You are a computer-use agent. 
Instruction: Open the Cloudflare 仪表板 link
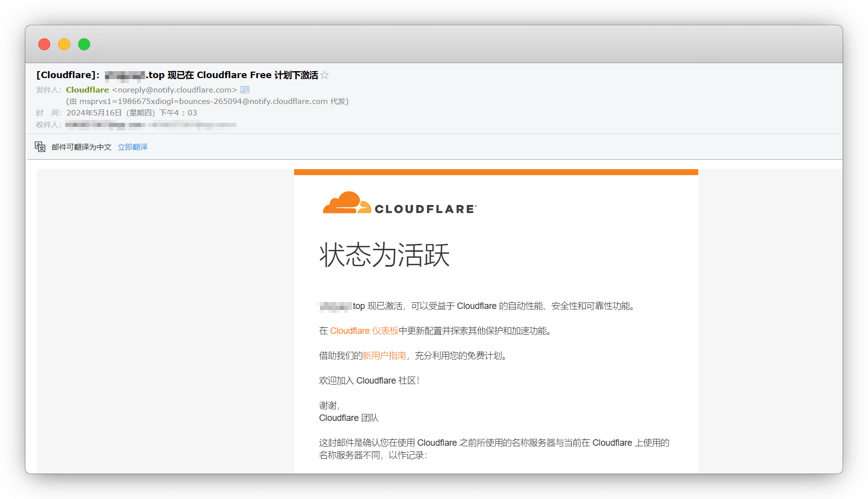pyautogui.click(x=364, y=331)
